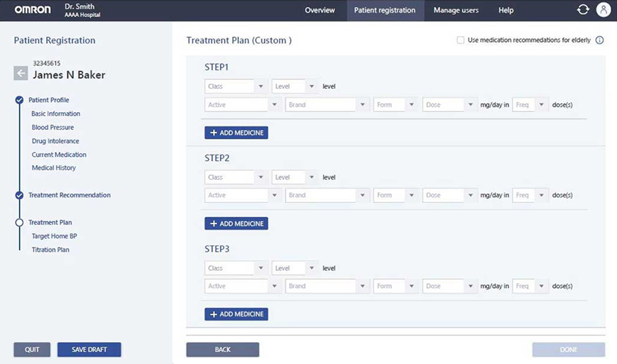Image resolution: width=617 pixels, height=364 pixels.
Task: Open Titration Plan in the sidebar
Action: [x=50, y=250]
